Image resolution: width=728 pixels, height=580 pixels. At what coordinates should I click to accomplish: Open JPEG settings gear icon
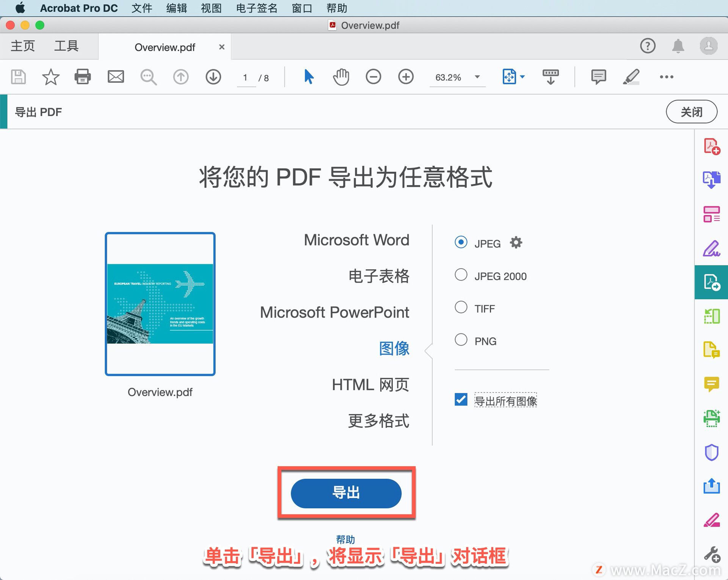pyautogui.click(x=516, y=242)
